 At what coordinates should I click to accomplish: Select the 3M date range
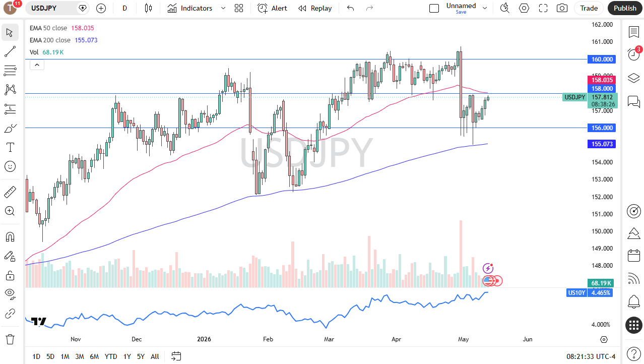tap(80, 356)
